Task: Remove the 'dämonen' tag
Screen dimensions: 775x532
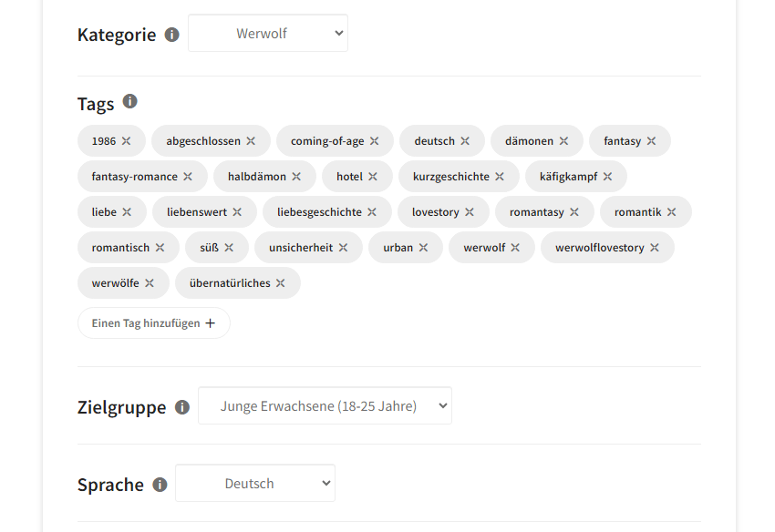Action: [563, 141]
